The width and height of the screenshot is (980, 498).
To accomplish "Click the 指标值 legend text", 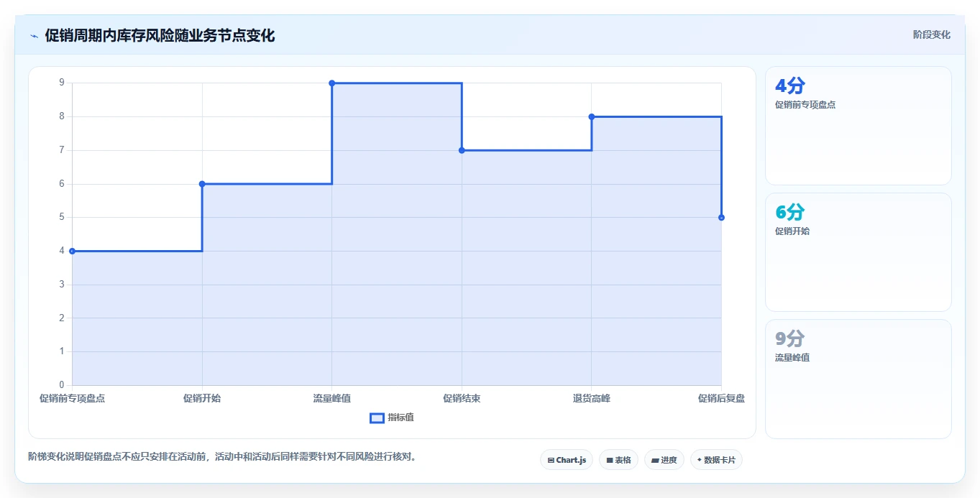I will coord(401,418).
